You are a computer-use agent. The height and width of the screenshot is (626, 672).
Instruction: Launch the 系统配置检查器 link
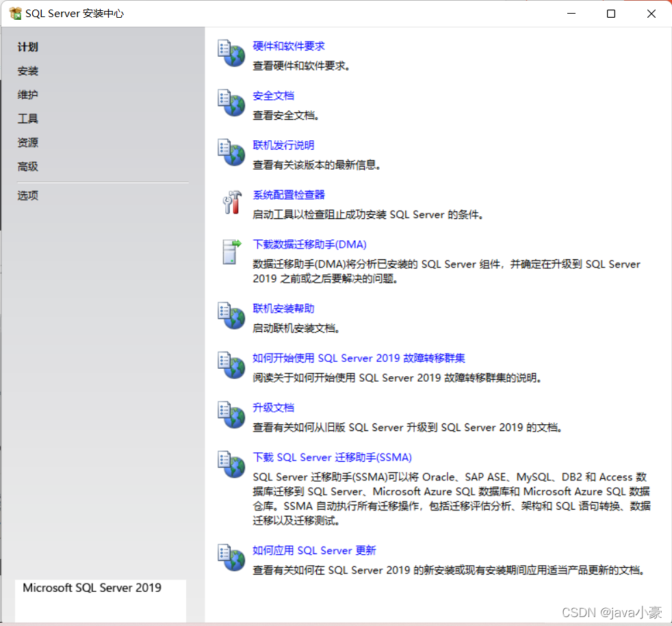coord(288,195)
